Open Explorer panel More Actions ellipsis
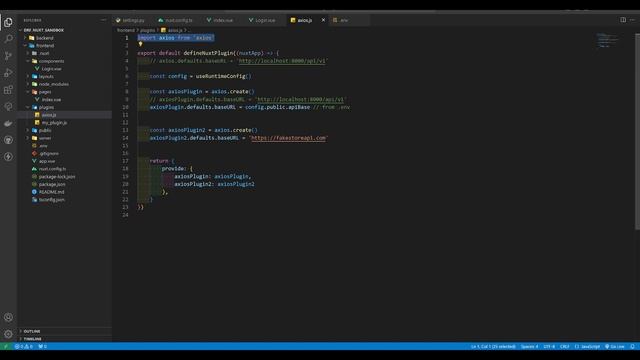Screen dimensions: 640x360 (103, 20)
